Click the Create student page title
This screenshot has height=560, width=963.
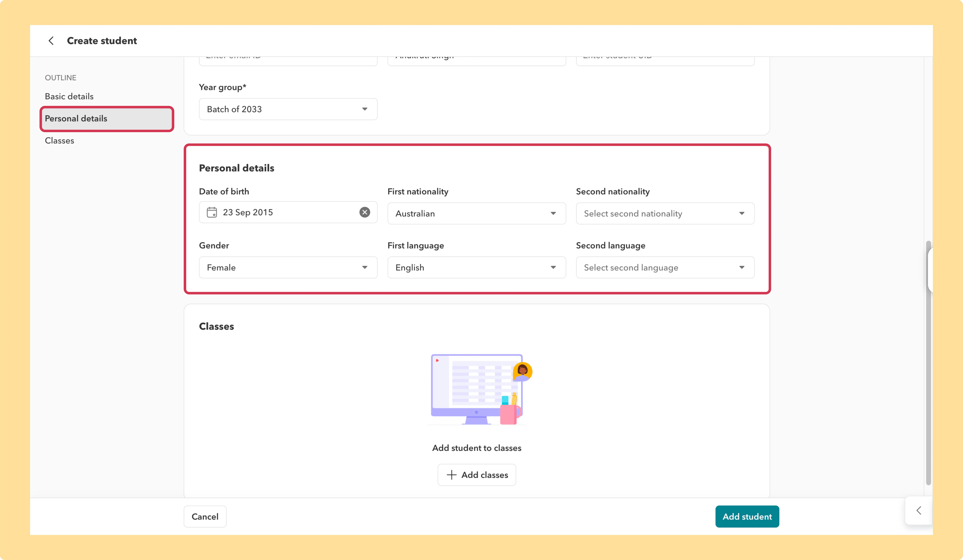(x=102, y=41)
